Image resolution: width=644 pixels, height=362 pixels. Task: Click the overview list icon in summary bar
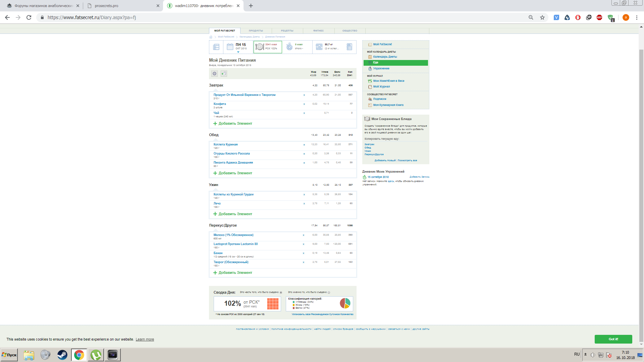(216, 47)
